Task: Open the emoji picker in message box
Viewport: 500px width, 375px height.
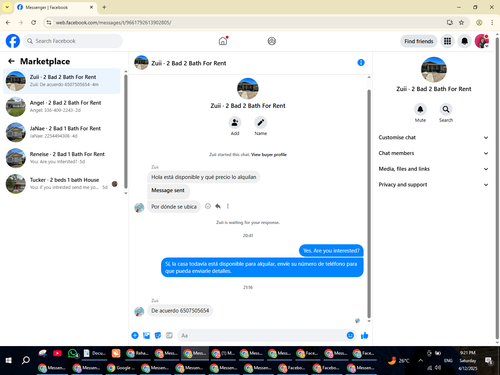Action: click(350, 335)
